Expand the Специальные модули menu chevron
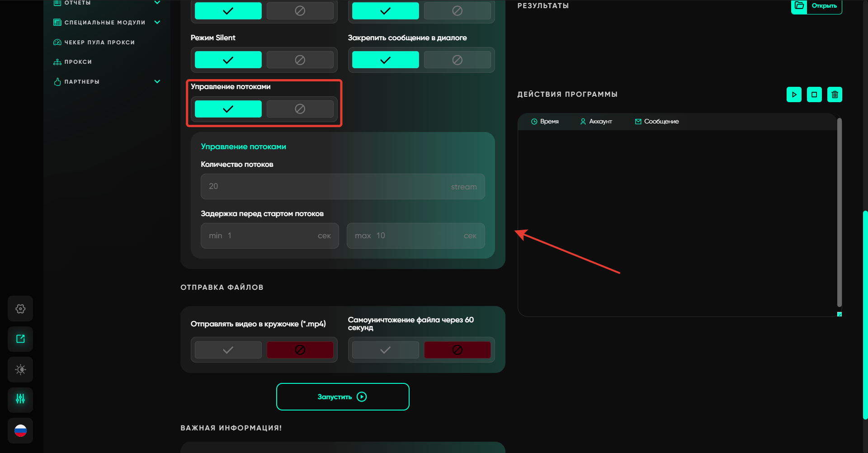 (157, 22)
